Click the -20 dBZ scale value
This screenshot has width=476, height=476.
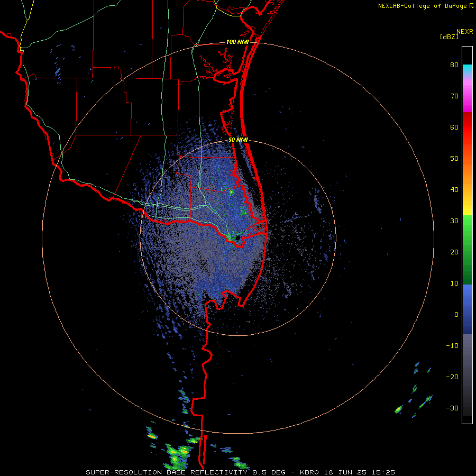click(452, 377)
